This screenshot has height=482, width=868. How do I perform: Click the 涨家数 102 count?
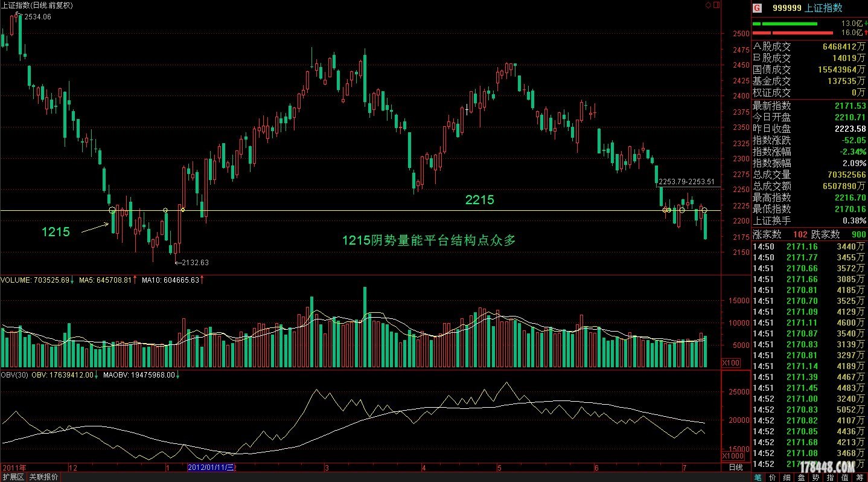(x=799, y=234)
